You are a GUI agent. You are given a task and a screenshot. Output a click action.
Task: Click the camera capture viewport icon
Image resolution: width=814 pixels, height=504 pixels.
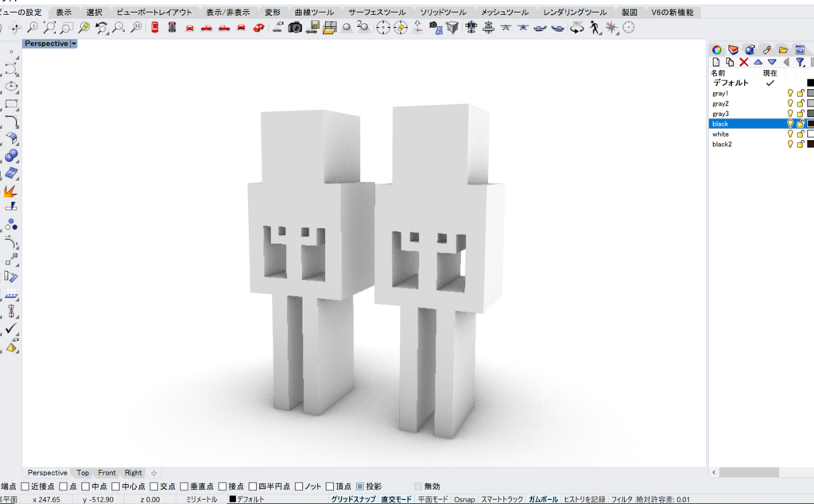295,28
